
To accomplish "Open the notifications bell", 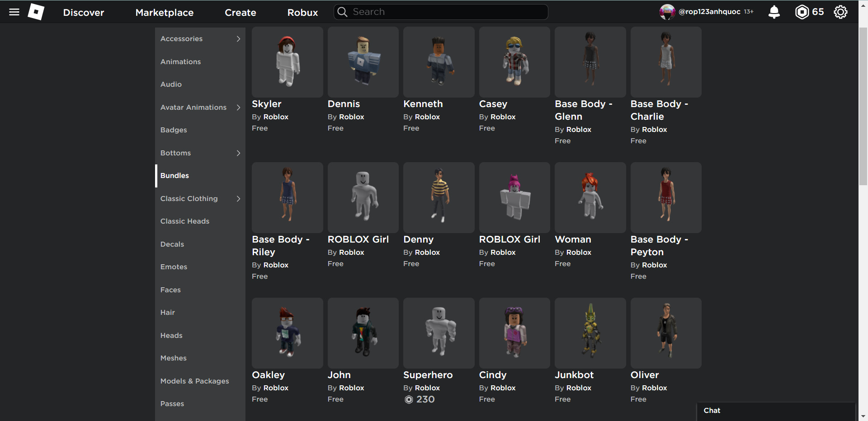I will point(774,12).
